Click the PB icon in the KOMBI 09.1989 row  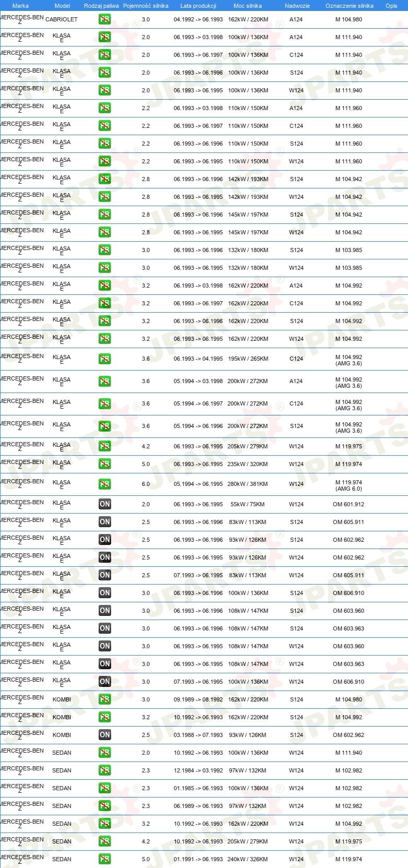105,699
